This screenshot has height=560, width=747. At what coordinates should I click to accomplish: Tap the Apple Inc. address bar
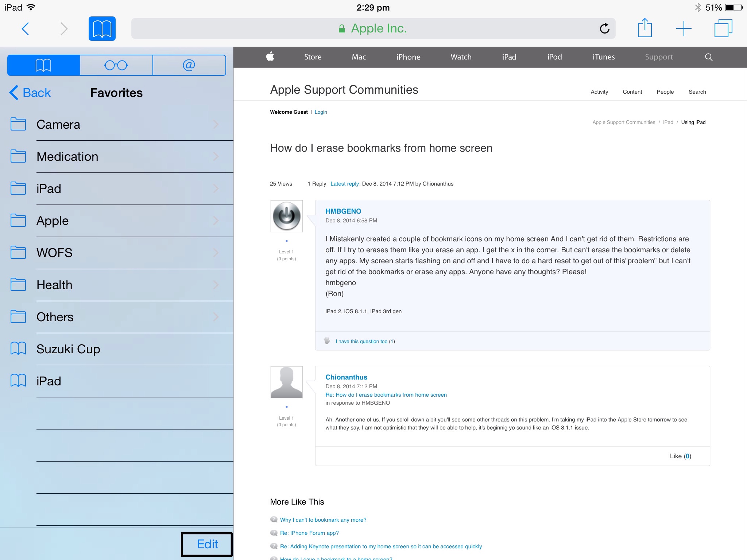pyautogui.click(x=373, y=28)
